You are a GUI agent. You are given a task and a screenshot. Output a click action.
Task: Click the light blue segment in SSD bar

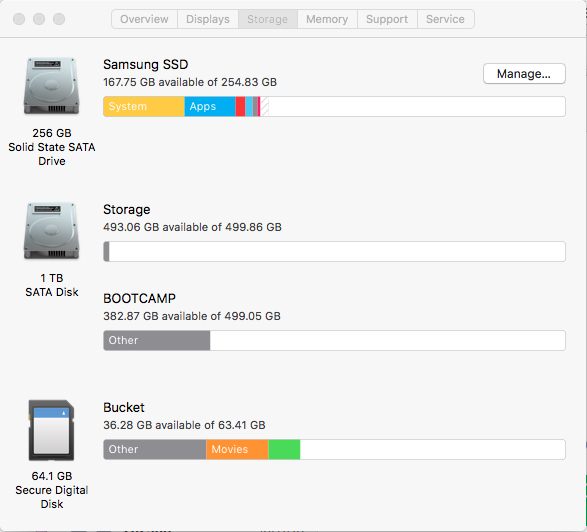(249, 107)
